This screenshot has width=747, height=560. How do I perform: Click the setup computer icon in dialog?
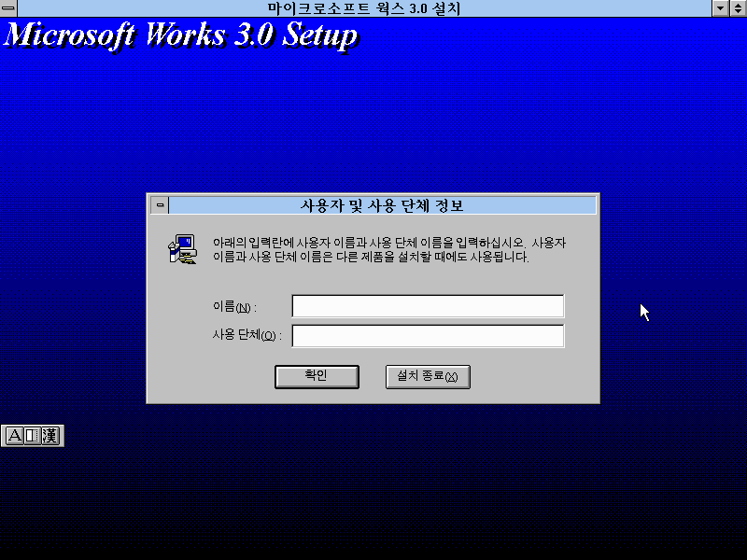click(x=182, y=249)
